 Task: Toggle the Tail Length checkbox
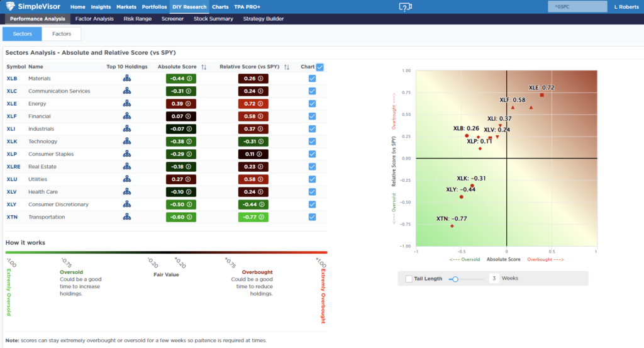(409, 278)
